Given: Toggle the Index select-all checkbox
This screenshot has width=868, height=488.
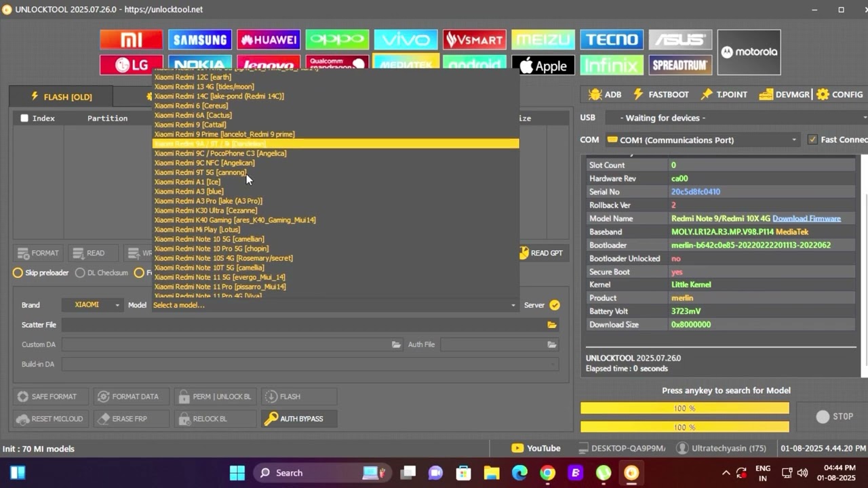Looking at the screenshot, I should coord(24,118).
